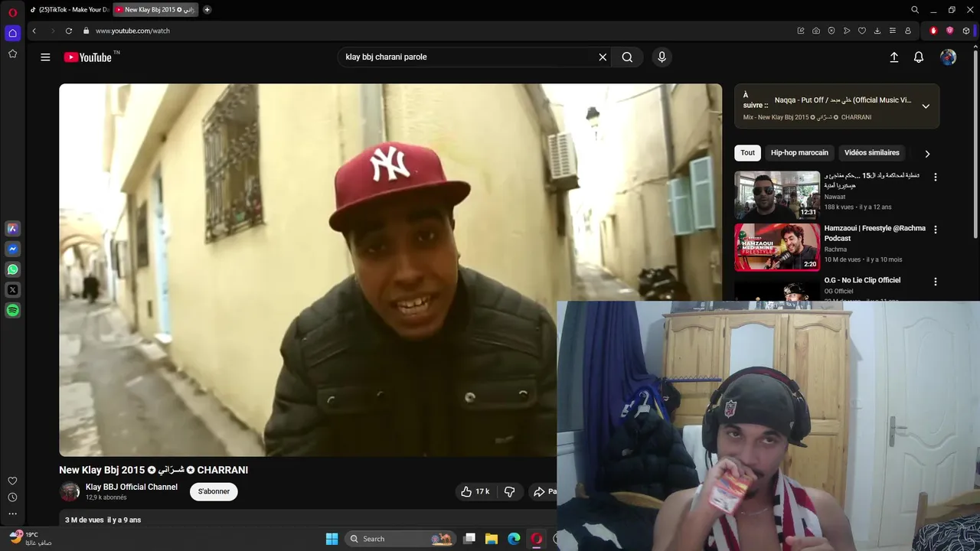Open sidebar history clock icon
The image size is (980, 551).
[12, 497]
